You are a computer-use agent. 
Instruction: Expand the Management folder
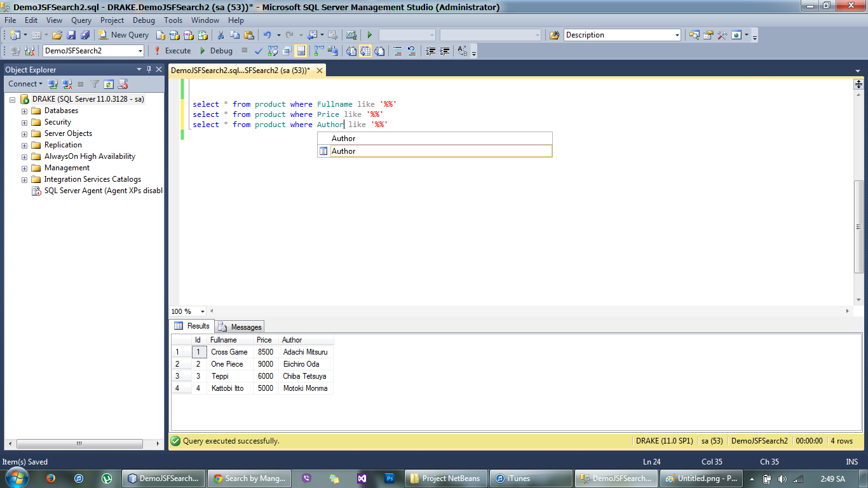click(25, 168)
